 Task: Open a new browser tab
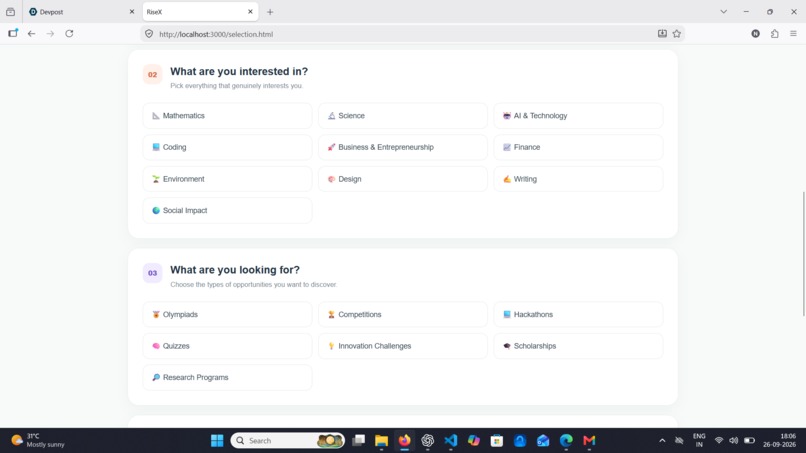pos(270,12)
